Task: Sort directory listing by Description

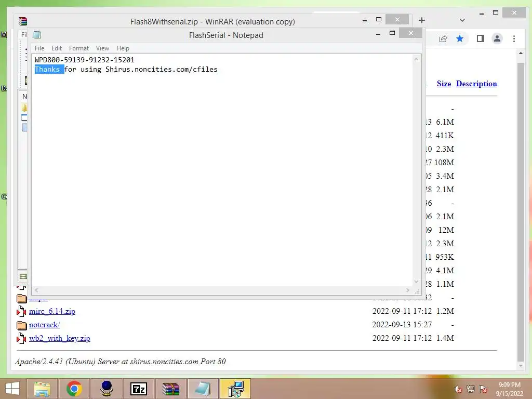Action: 476,84
